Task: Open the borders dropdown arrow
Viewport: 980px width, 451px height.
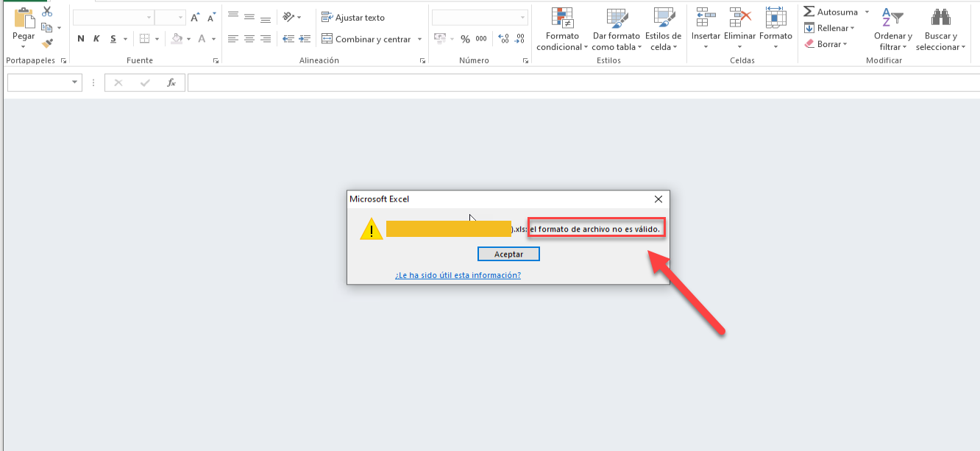Action: (157, 39)
